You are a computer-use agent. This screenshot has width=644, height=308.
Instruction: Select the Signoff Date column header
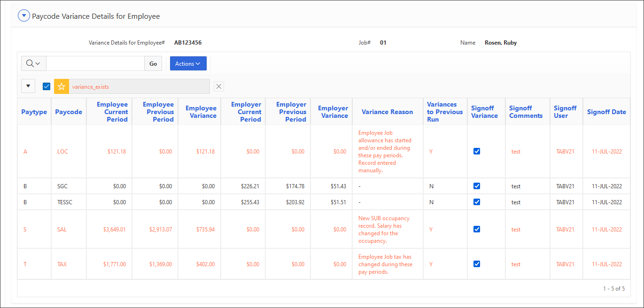(606, 112)
